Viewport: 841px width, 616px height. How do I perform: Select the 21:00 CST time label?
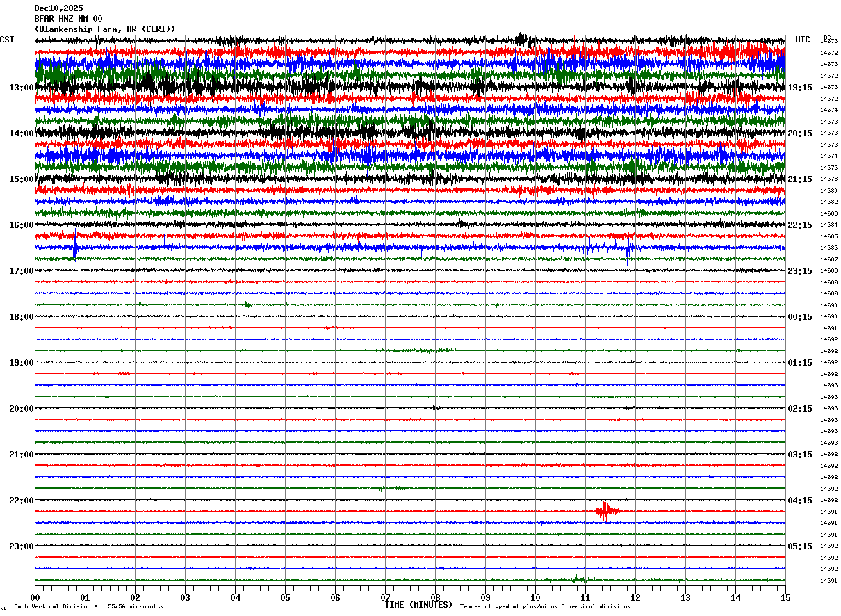pyautogui.click(x=22, y=455)
